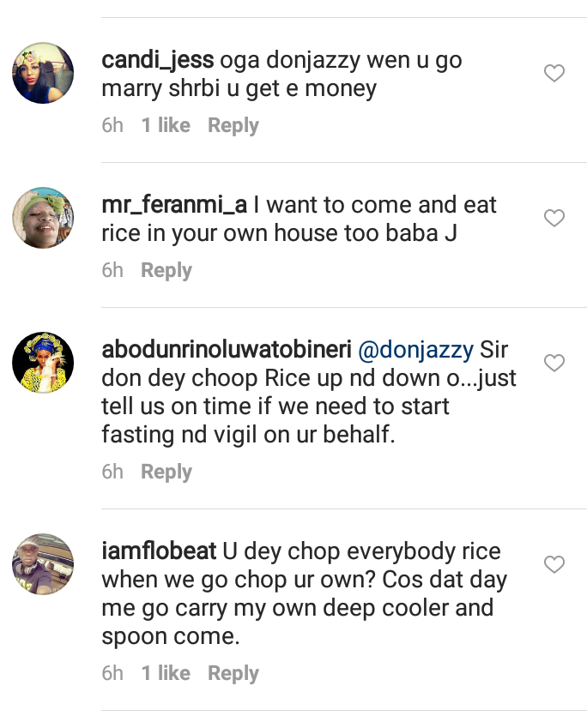Screen dimensions: 587x728
Task: Open the @donjazzy mention link
Action: [415, 350]
